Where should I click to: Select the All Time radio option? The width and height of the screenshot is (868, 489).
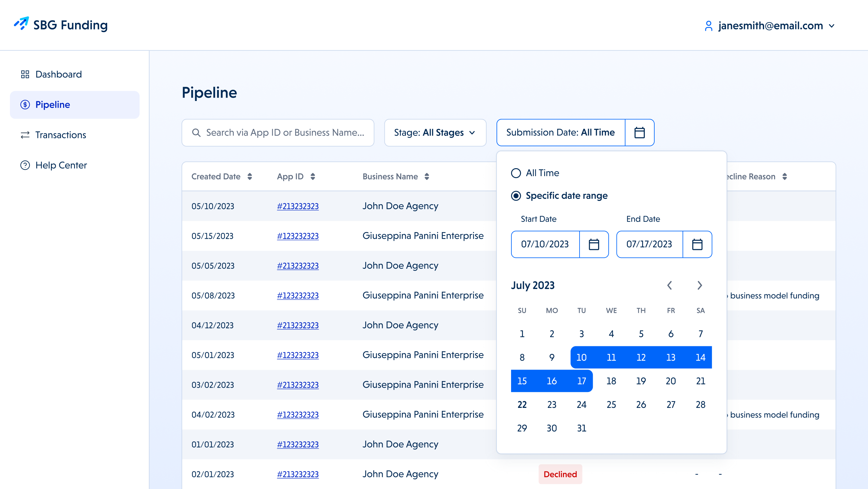[516, 173]
